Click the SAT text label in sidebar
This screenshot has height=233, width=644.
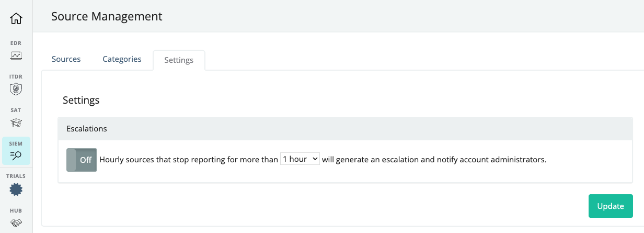pyautogui.click(x=16, y=110)
